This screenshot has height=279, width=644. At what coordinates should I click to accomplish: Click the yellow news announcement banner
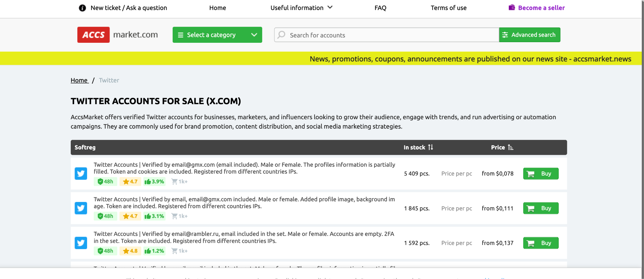point(321,59)
